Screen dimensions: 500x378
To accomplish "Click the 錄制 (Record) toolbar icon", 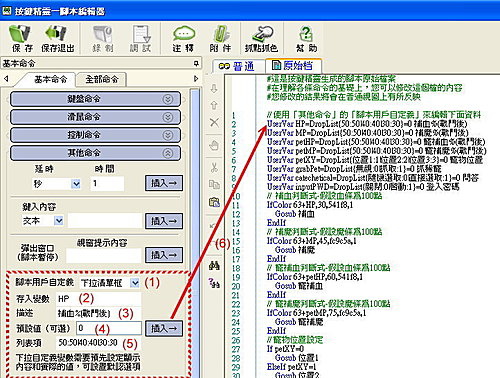I will pyautogui.click(x=103, y=38).
